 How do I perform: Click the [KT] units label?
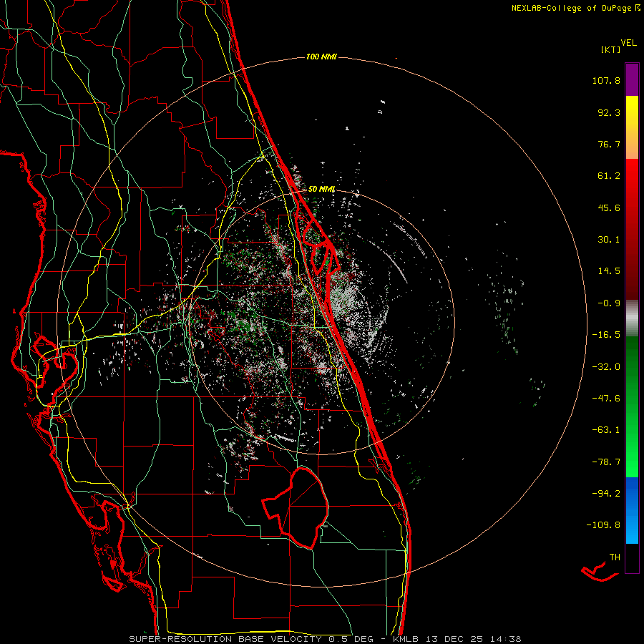(610, 49)
